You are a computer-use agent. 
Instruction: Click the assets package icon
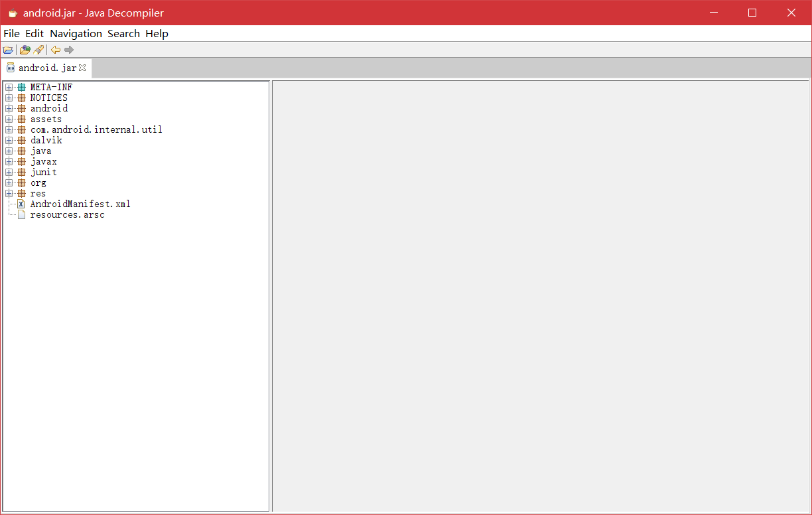pyautogui.click(x=22, y=119)
